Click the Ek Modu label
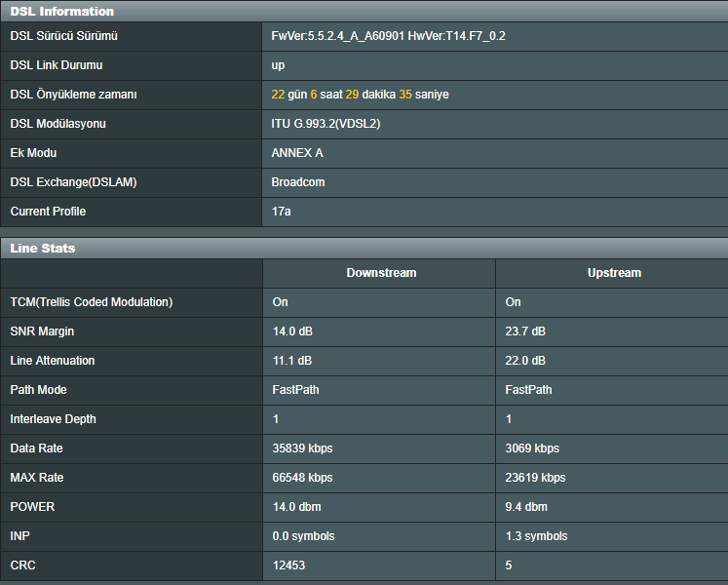 33,153
